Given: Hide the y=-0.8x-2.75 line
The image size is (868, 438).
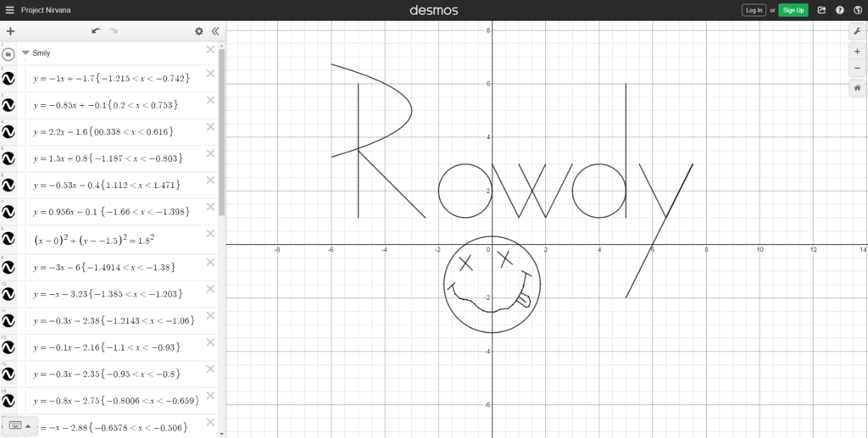Looking at the screenshot, I should [x=8, y=401].
